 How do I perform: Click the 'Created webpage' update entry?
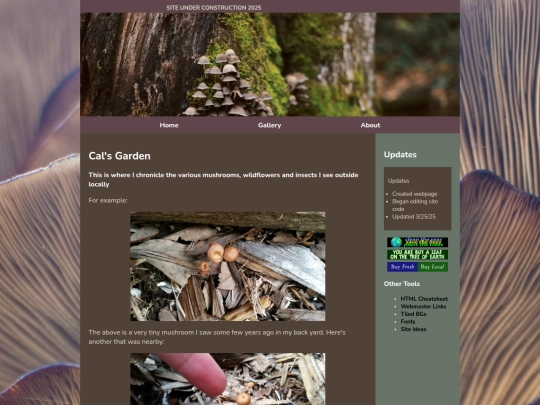point(415,194)
